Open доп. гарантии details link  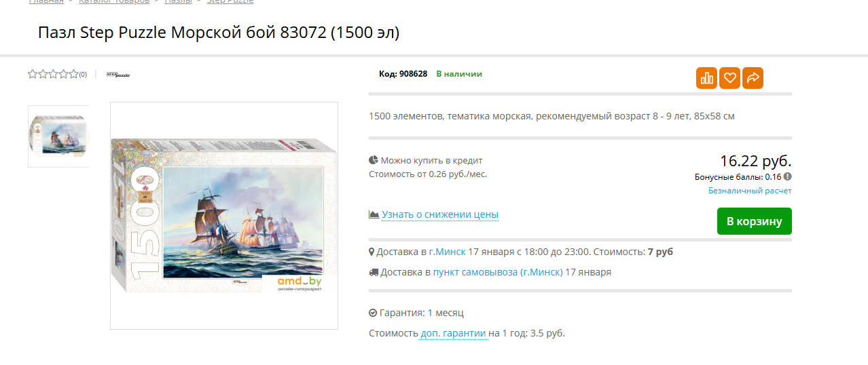(x=453, y=333)
